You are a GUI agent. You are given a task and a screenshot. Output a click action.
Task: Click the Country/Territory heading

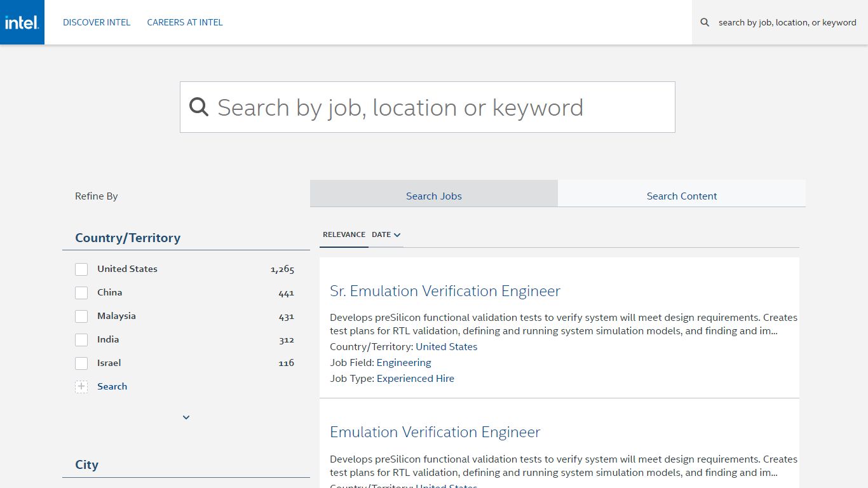tap(128, 238)
